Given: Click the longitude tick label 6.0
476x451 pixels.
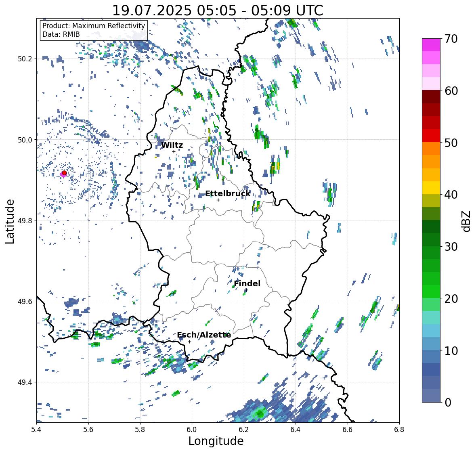Looking at the screenshot, I should tap(192, 429).
